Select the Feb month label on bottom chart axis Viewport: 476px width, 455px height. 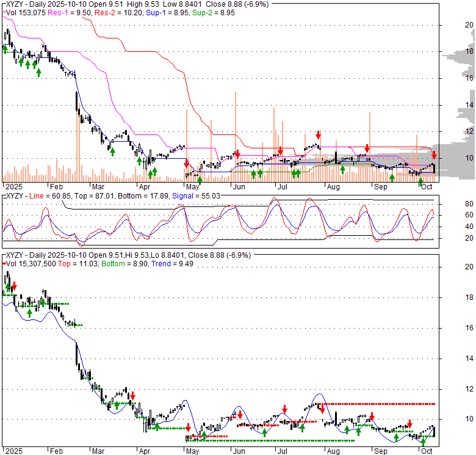click(56, 451)
